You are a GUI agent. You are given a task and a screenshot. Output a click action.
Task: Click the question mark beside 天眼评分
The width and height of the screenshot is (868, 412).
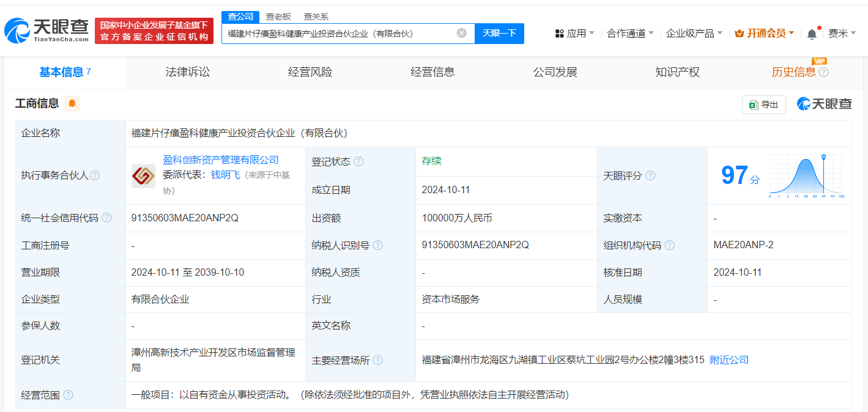point(650,175)
